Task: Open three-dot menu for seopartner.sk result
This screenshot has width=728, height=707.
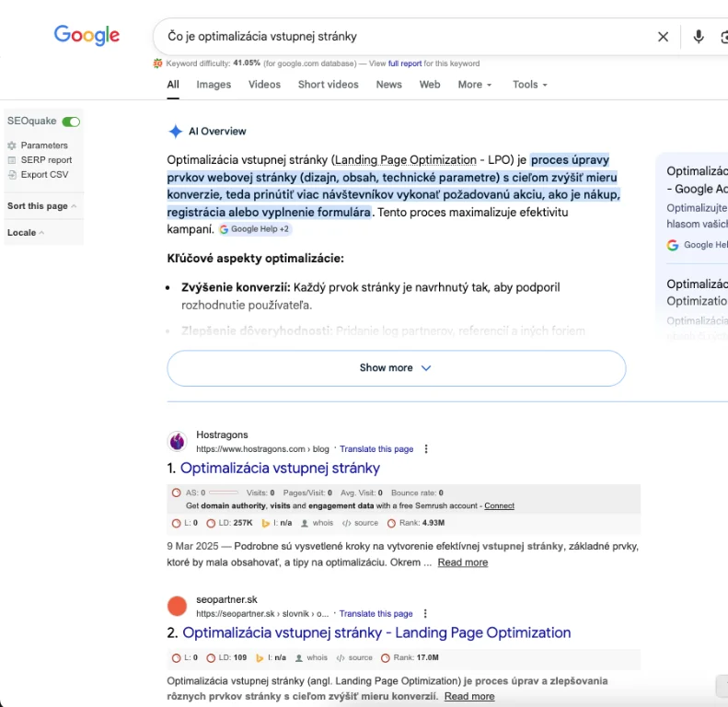Action: point(425,613)
